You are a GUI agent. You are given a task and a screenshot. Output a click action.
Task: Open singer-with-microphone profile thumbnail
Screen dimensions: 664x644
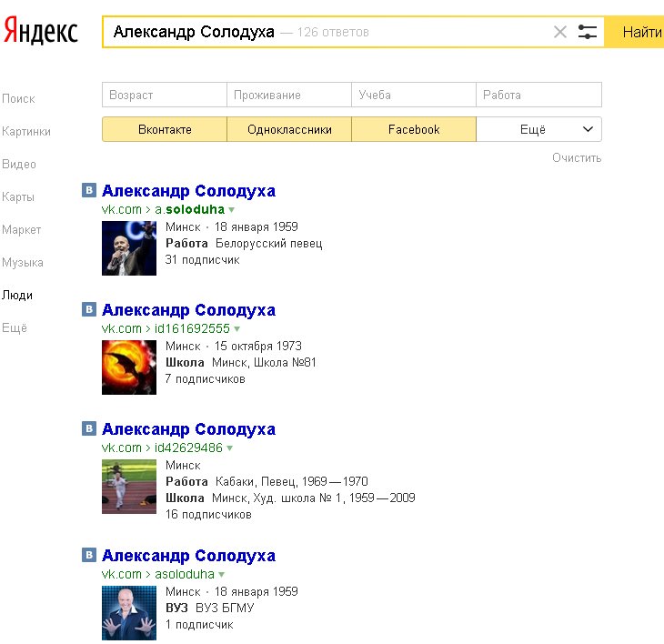pyautogui.click(x=129, y=248)
